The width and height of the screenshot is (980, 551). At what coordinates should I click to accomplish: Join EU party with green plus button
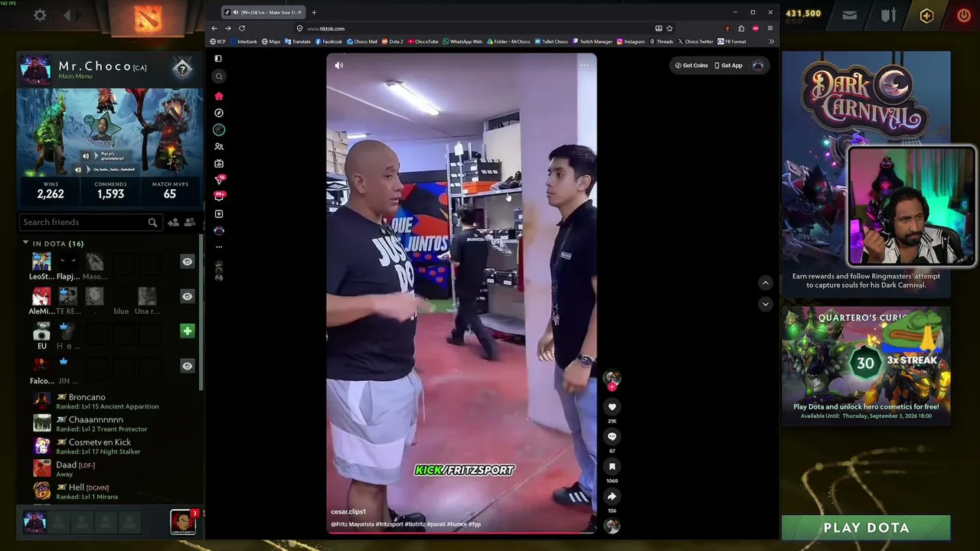coord(187,331)
